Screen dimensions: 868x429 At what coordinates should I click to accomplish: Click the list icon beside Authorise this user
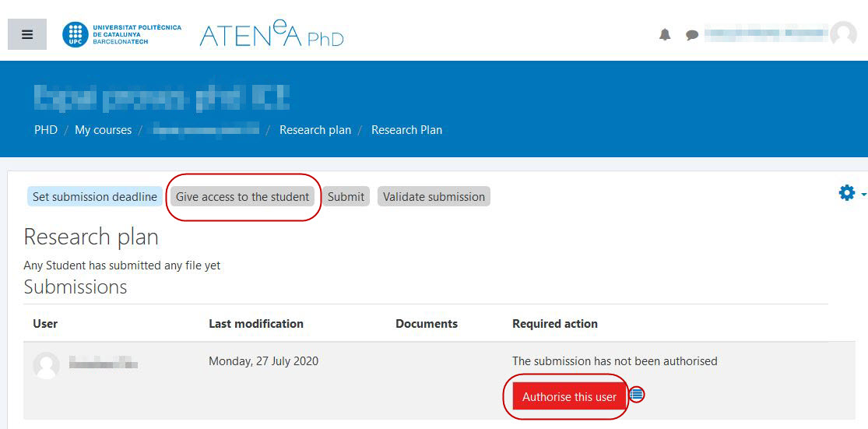(x=637, y=395)
